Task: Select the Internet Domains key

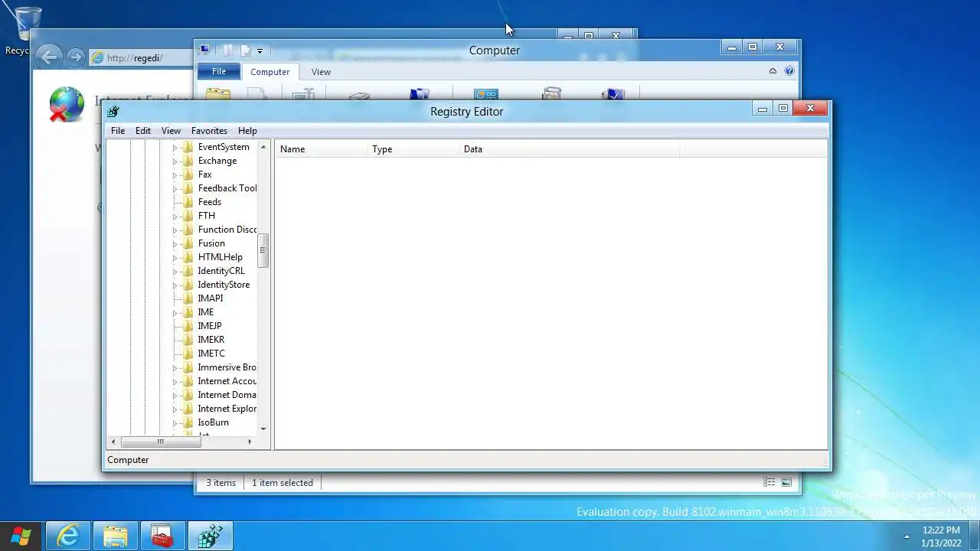Action: (x=227, y=395)
